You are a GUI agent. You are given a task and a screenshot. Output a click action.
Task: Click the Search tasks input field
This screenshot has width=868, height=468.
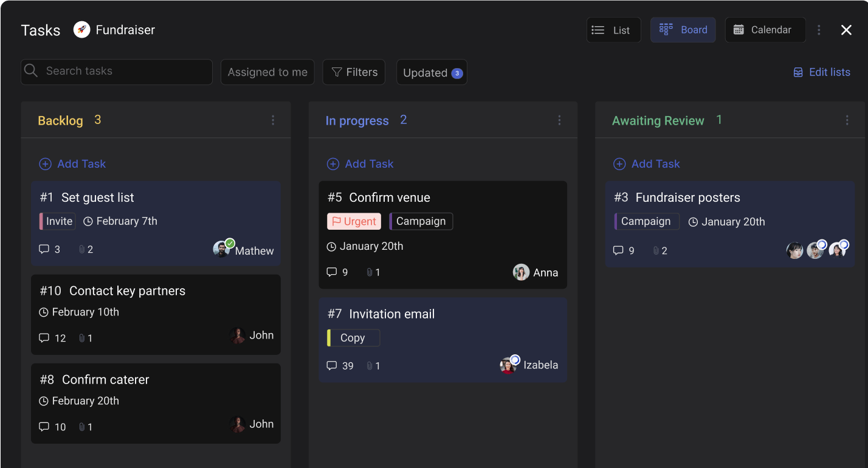click(117, 72)
